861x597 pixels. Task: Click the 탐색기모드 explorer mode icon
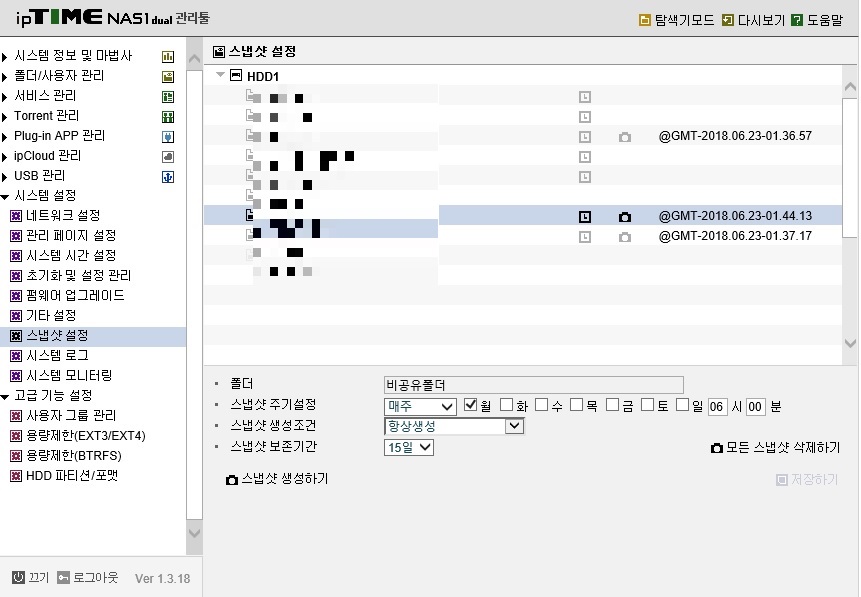coord(645,21)
